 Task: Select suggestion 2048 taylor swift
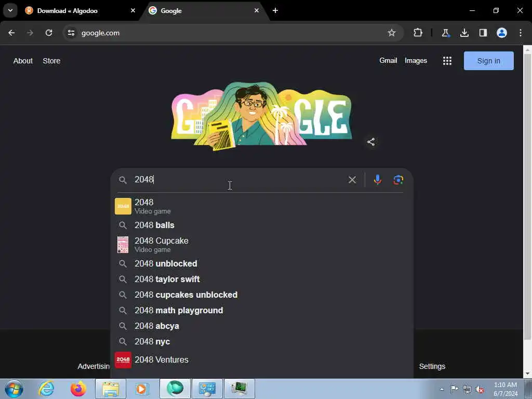(x=262, y=279)
